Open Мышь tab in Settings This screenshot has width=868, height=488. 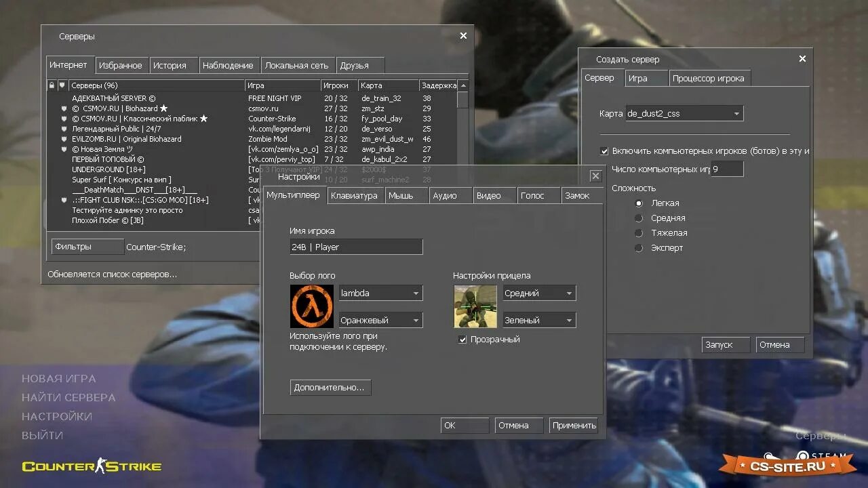tap(406, 196)
